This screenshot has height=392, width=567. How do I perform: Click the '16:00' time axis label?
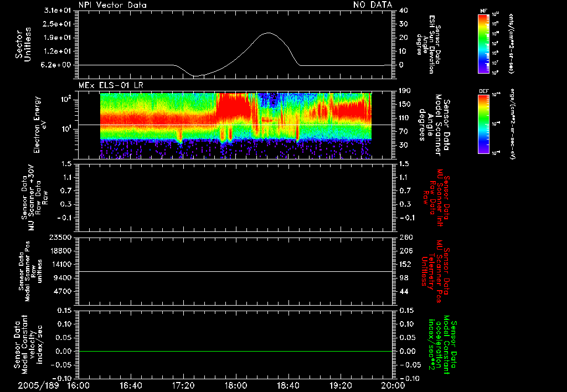click(x=79, y=385)
